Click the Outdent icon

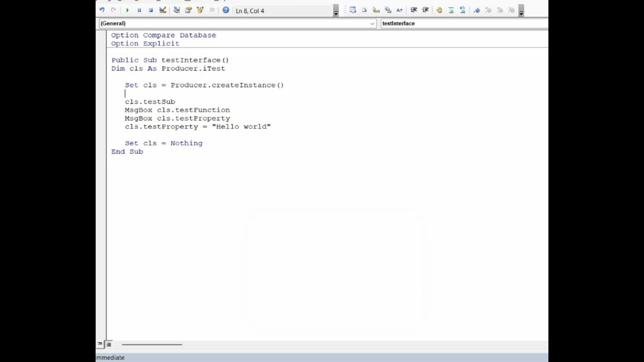tap(425, 10)
